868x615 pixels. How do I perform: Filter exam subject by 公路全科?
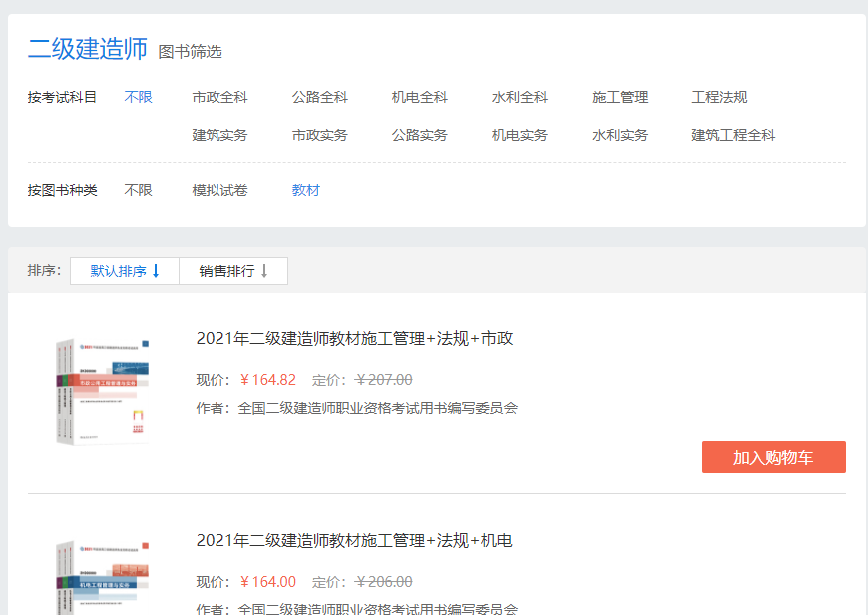pos(319,97)
